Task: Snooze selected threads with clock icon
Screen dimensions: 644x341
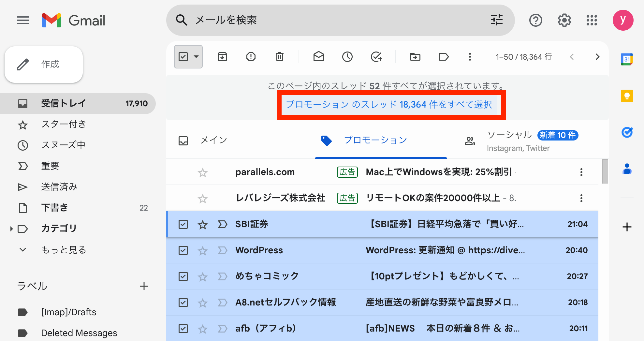Action: tap(347, 57)
